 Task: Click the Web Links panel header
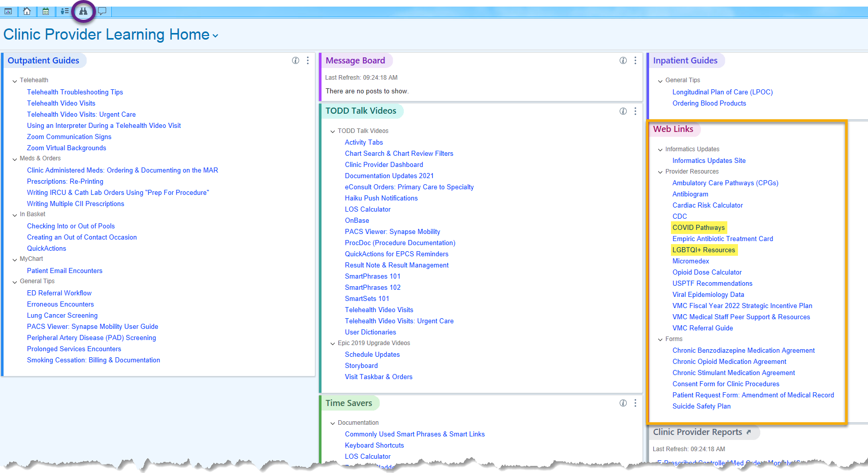point(674,129)
